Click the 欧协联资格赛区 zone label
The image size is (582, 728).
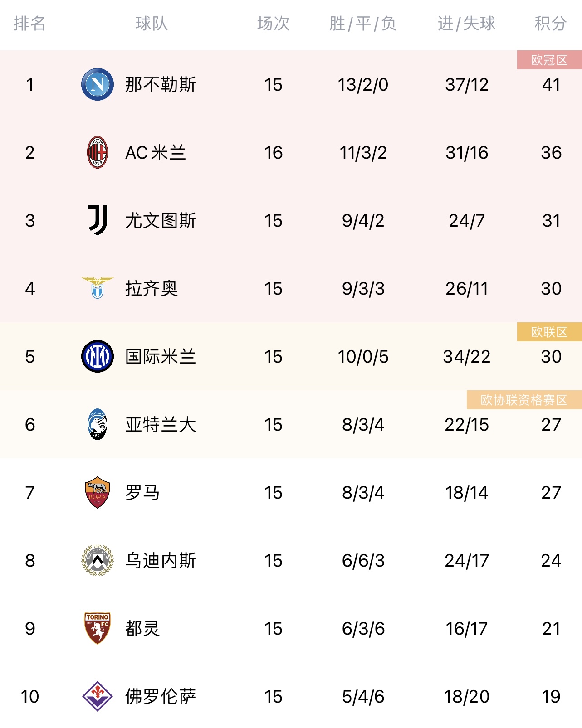(524, 400)
